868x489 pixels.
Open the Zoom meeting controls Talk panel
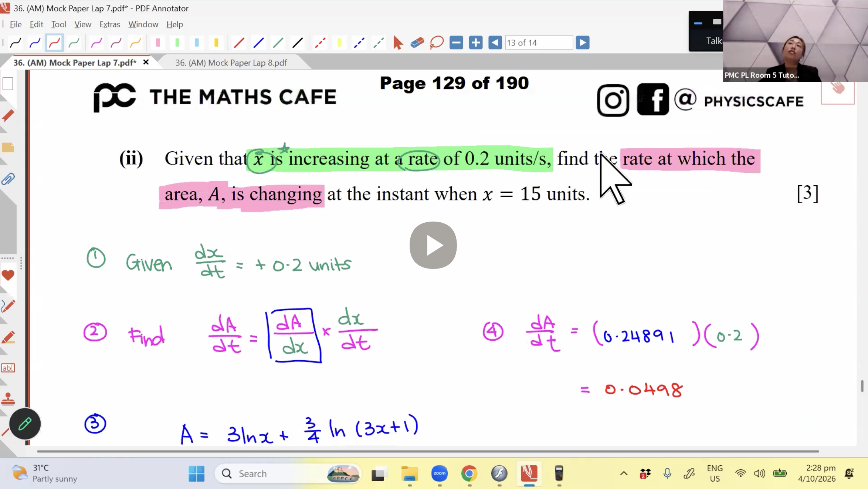click(x=706, y=31)
